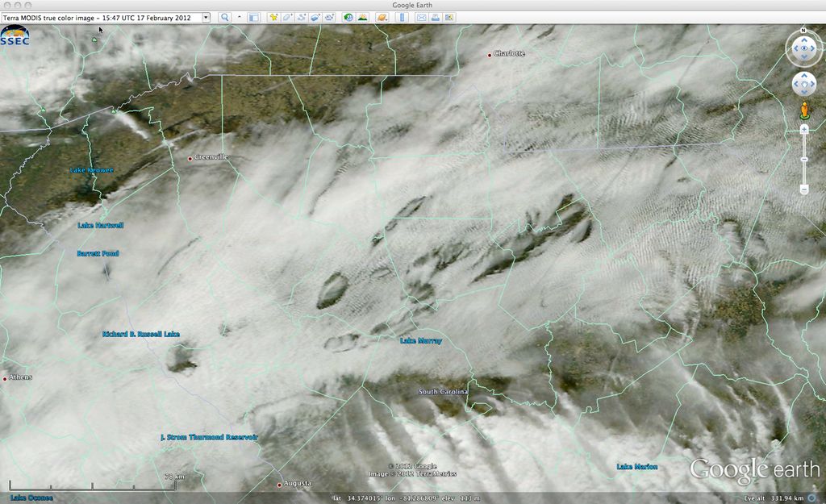
Task: Click the latitude readout in status bar
Action: 357,498
